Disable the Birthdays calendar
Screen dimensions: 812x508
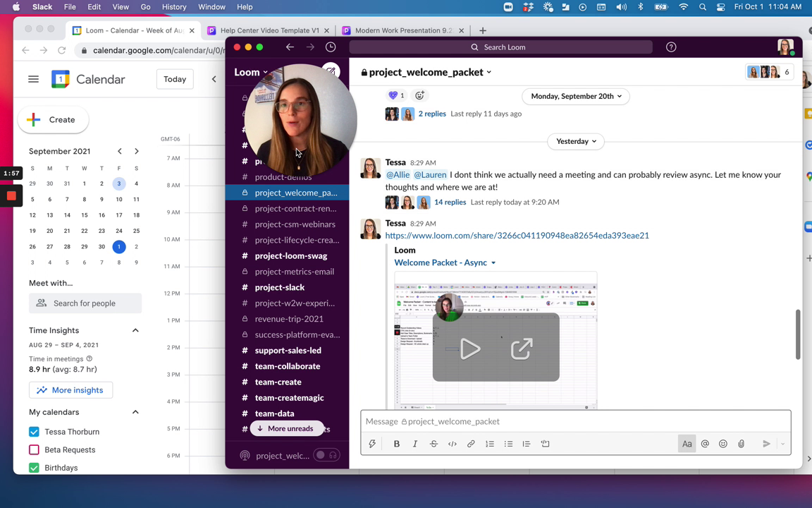click(34, 467)
